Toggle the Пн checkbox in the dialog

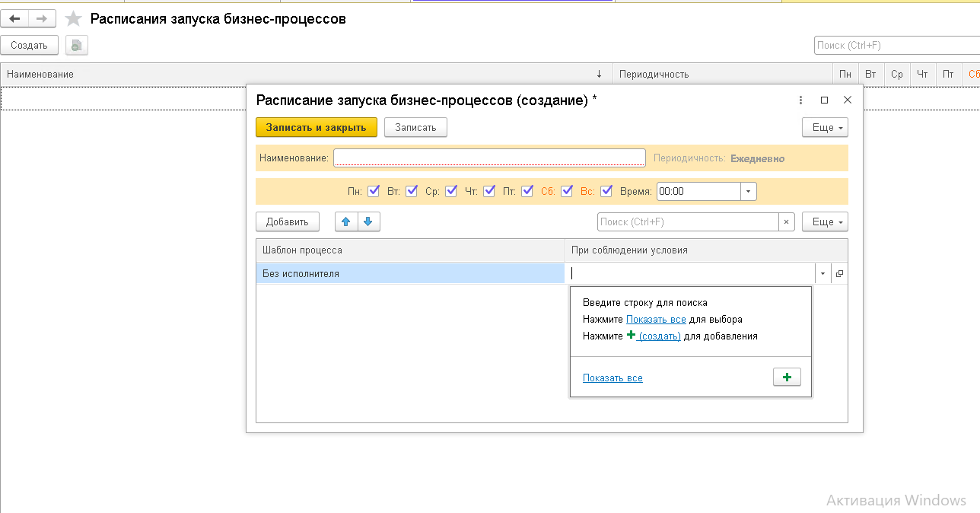click(x=374, y=191)
